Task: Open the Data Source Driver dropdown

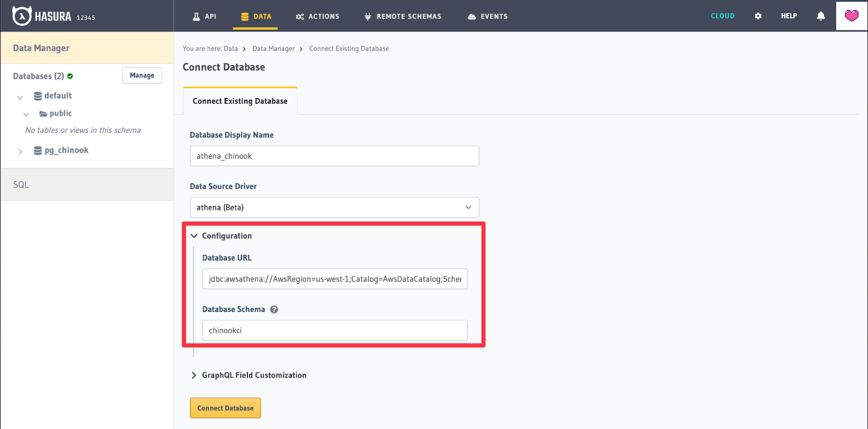Action: [x=334, y=207]
